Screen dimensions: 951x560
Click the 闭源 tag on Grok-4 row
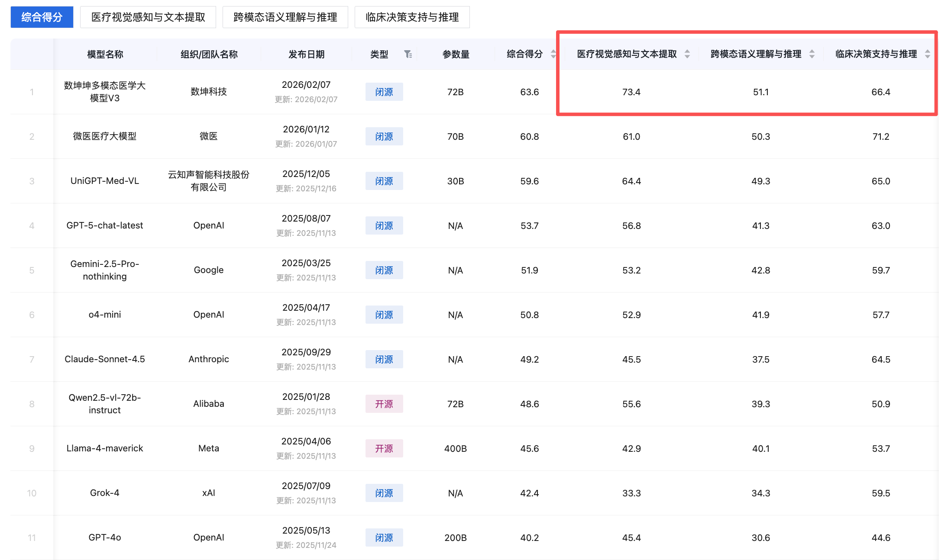384,493
